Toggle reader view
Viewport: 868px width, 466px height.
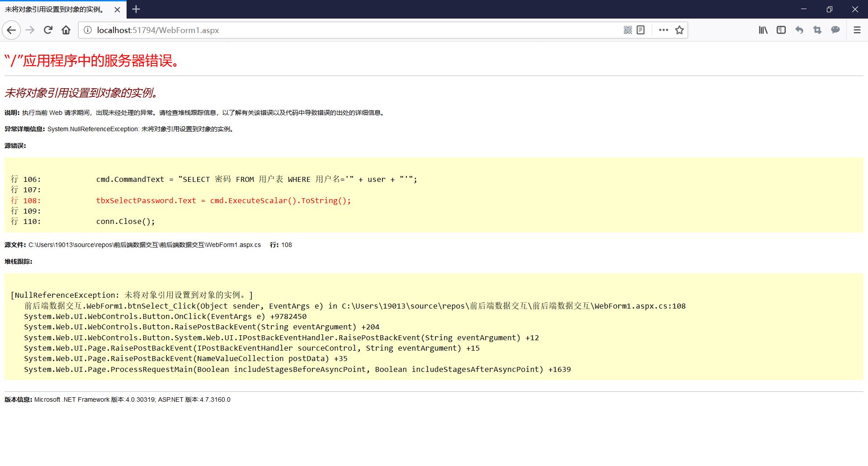click(641, 30)
